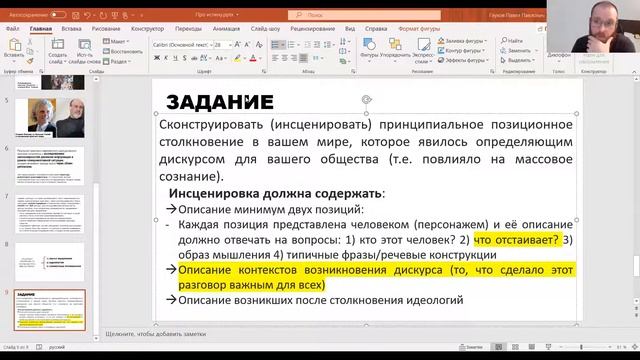
Task: Click the Save icon in quick access toolbar
Action: click(x=76, y=15)
